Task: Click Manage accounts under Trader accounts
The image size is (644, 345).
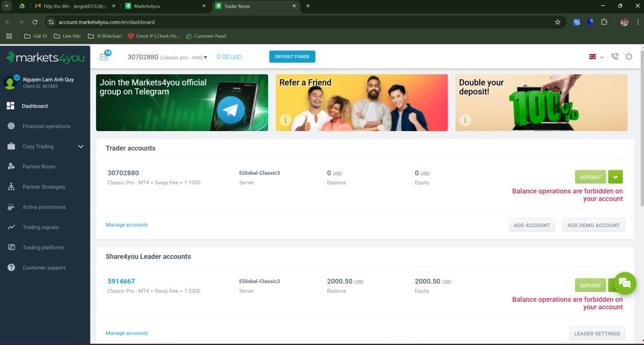Action: pyautogui.click(x=127, y=225)
